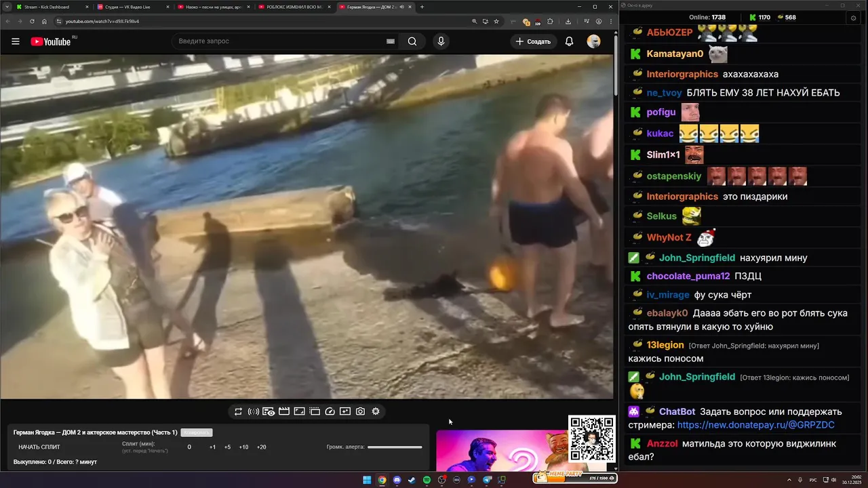Click the QR code overlay image

(x=592, y=439)
